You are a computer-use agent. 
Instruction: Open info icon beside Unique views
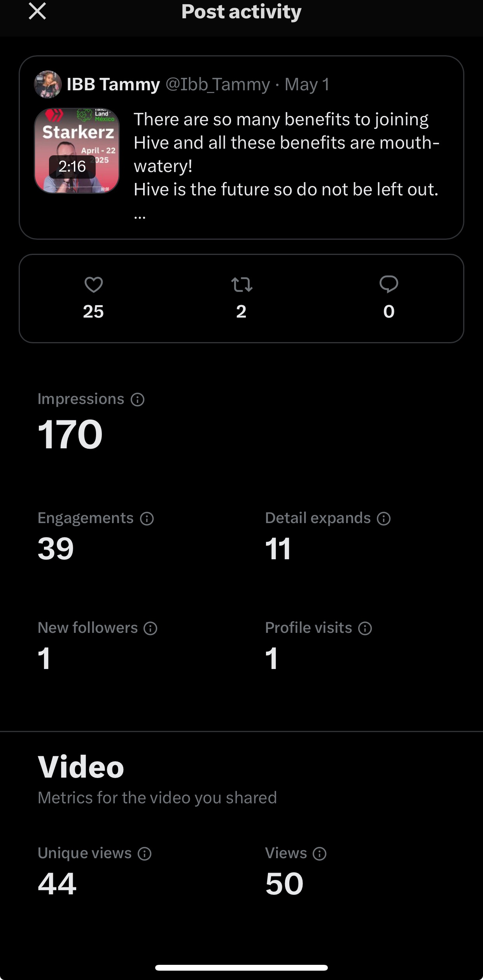pyautogui.click(x=145, y=854)
